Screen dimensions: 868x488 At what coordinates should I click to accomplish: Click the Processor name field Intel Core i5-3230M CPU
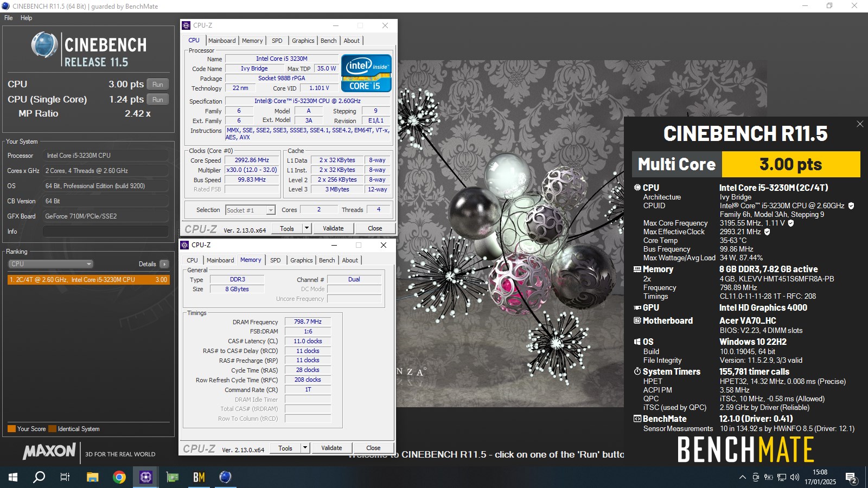coord(105,156)
